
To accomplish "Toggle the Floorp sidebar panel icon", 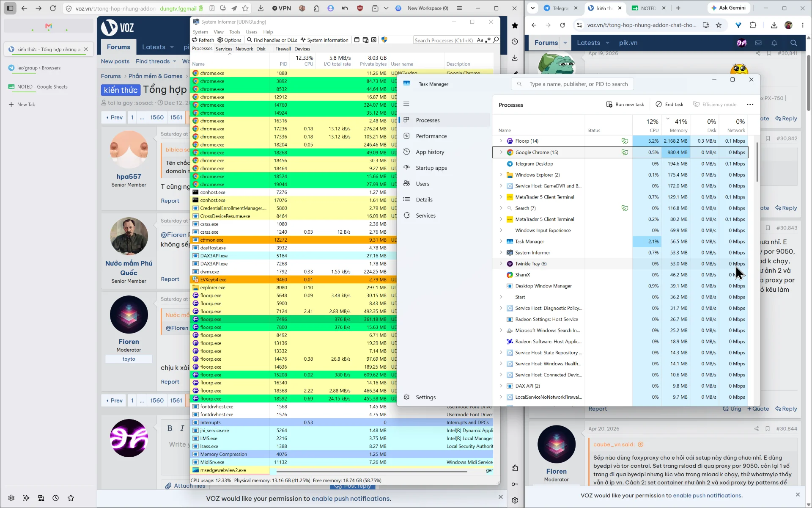I will pos(10,8).
